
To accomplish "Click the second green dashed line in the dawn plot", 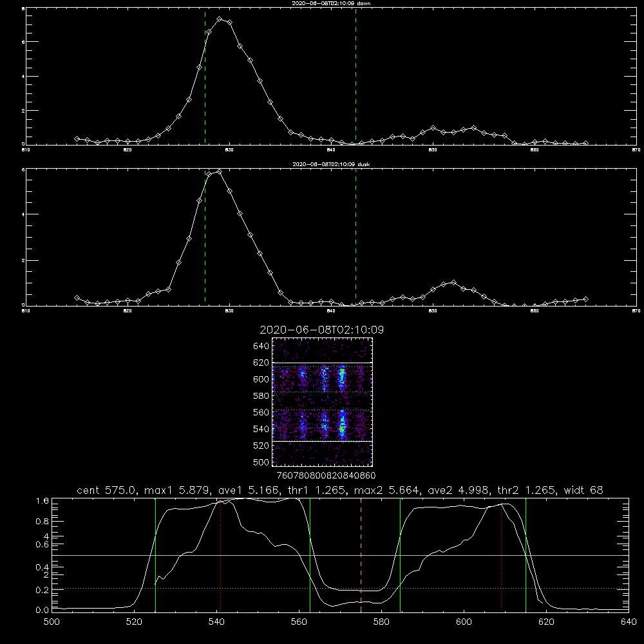I will point(355,76).
